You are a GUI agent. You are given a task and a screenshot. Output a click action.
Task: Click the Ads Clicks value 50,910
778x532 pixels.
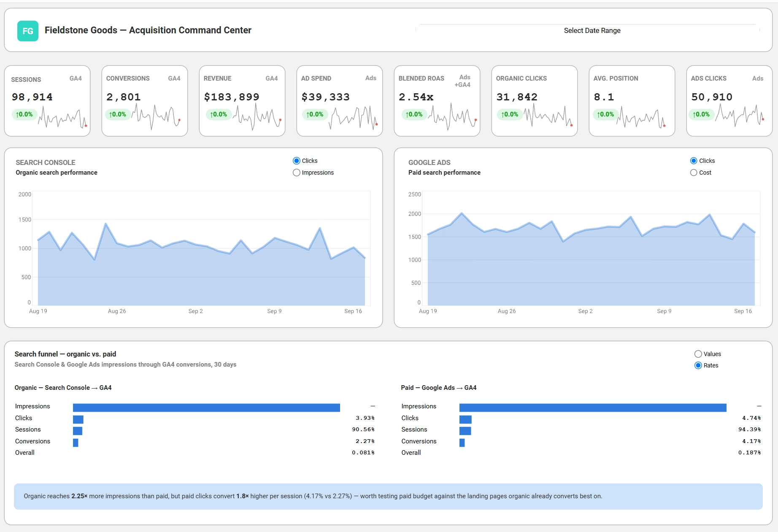[712, 97]
